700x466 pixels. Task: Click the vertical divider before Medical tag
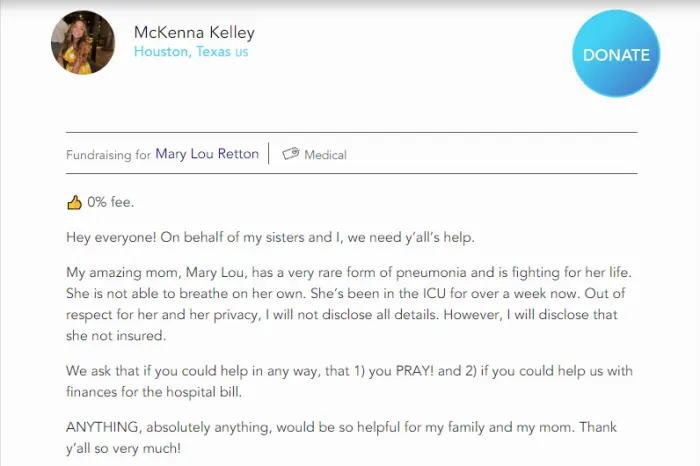tap(269, 154)
